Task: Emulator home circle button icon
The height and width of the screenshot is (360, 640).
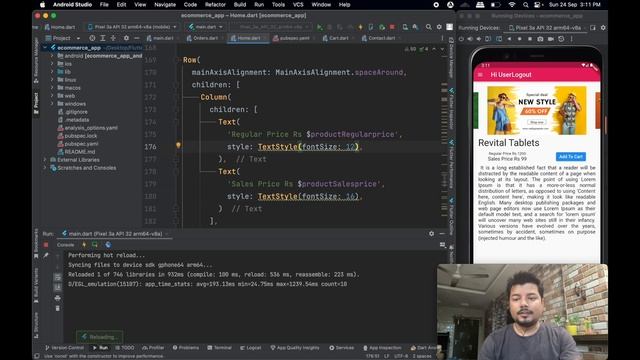Action: [x=520, y=39]
